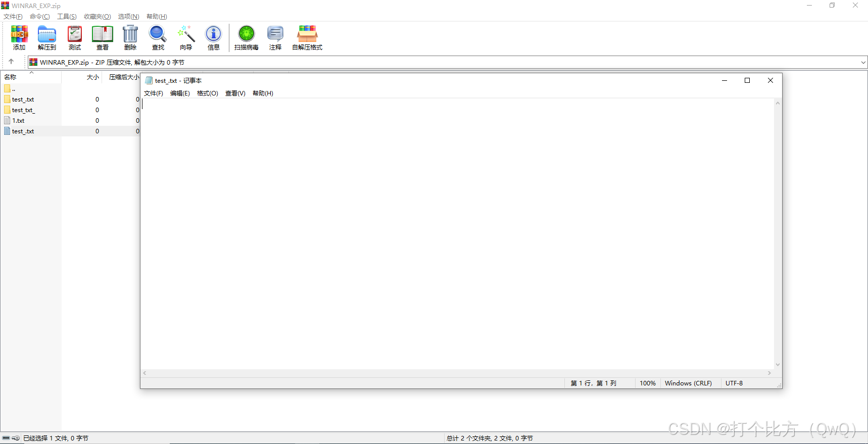The height and width of the screenshot is (444, 868).
Task: Open WinRAR 选项(N) menu
Action: pos(128,17)
